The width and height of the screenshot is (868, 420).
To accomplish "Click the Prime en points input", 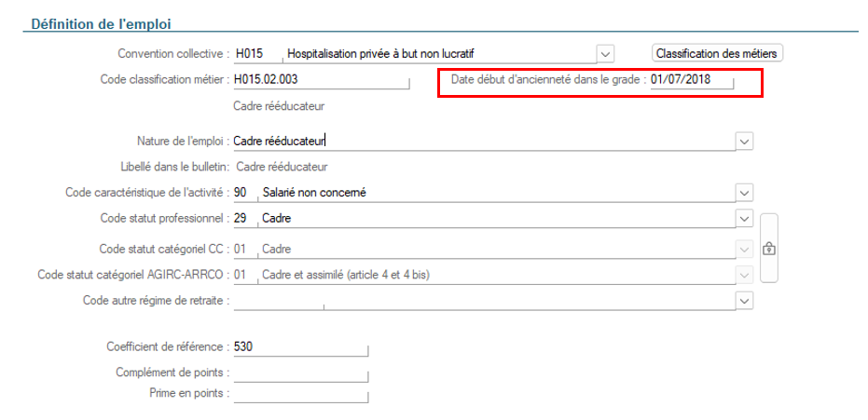I will 300,394.
